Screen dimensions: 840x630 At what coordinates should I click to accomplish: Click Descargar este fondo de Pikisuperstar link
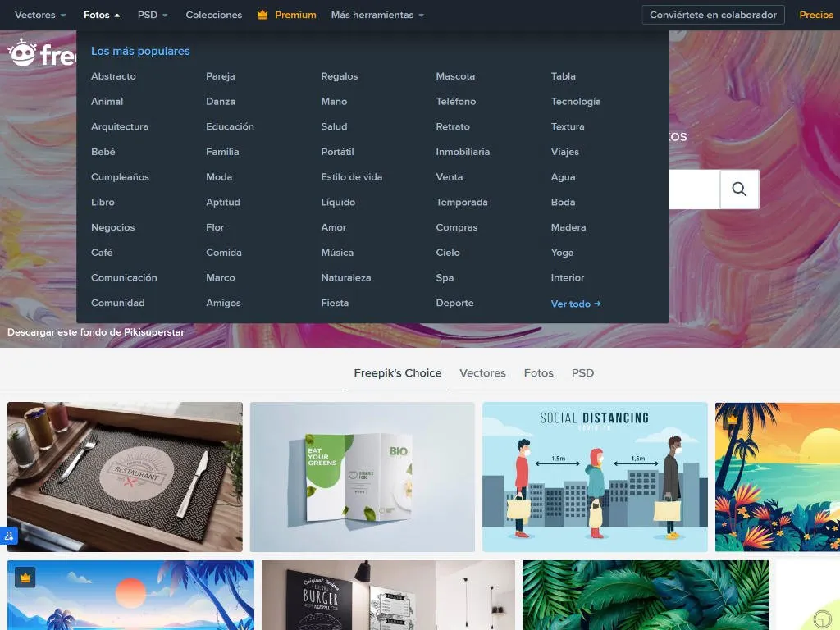pos(96,332)
